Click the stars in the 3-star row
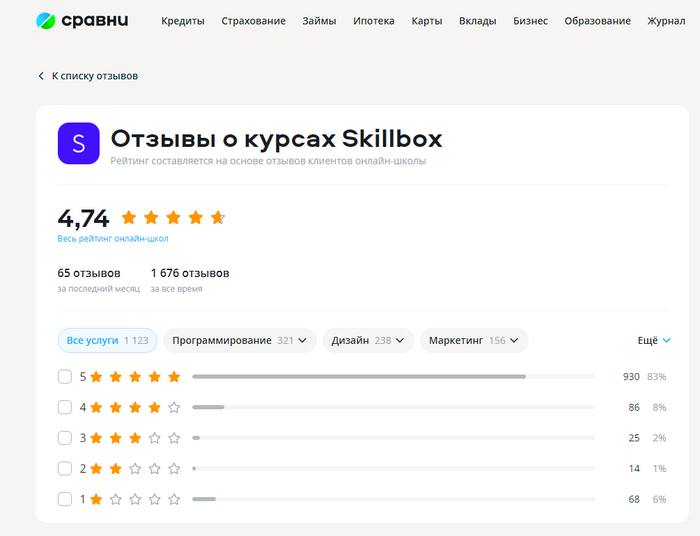Image resolution: width=700 pixels, height=536 pixels. click(135, 438)
